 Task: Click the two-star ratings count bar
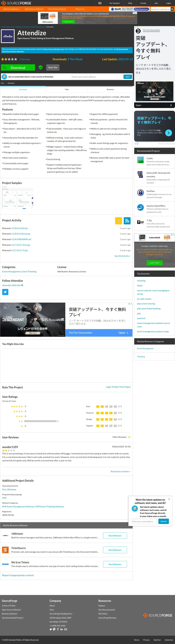40,421
